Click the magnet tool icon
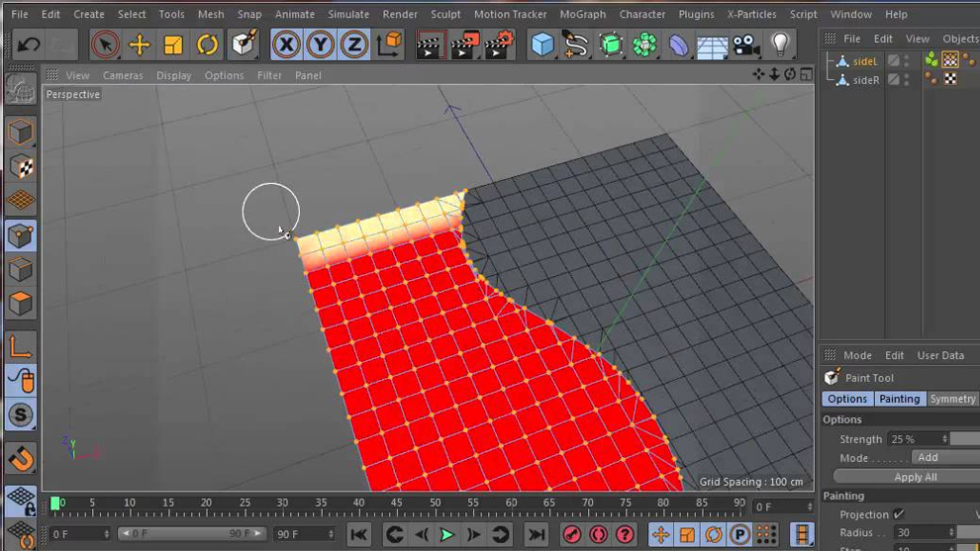This screenshot has height=551, width=980. coord(21,459)
